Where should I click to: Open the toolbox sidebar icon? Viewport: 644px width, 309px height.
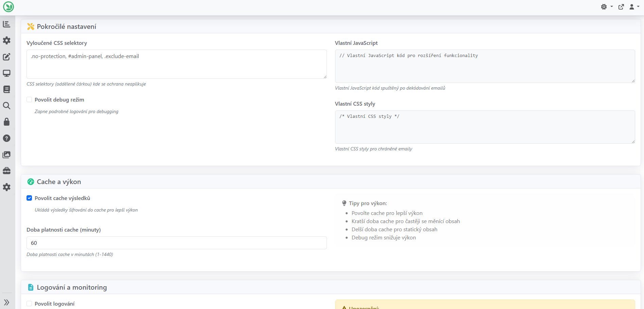point(6,171)
